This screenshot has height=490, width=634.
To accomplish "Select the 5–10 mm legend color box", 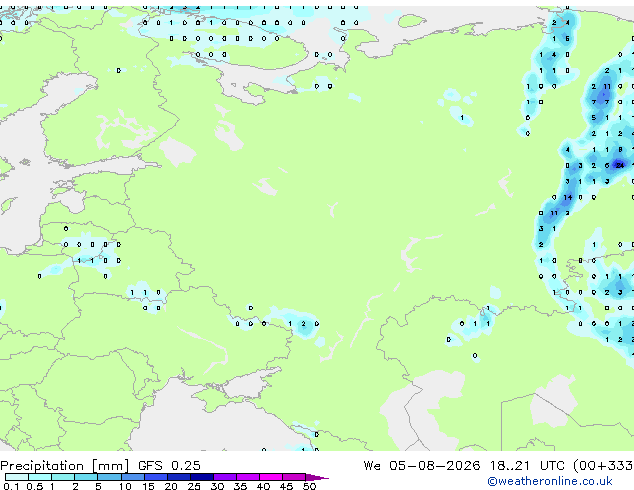I will (110, 477).
